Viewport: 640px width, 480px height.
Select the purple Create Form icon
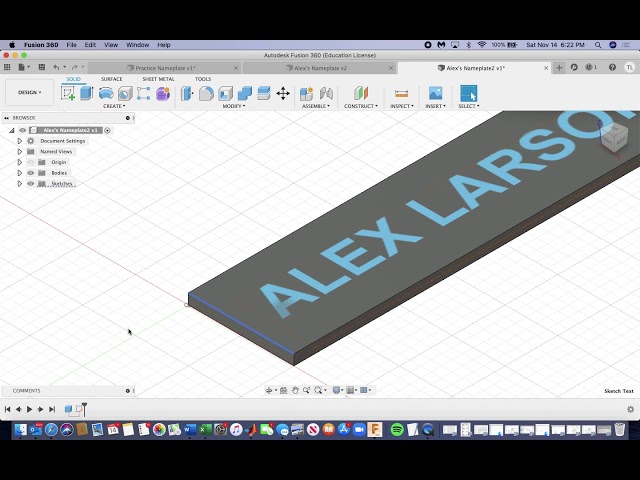tap(163, 93)
